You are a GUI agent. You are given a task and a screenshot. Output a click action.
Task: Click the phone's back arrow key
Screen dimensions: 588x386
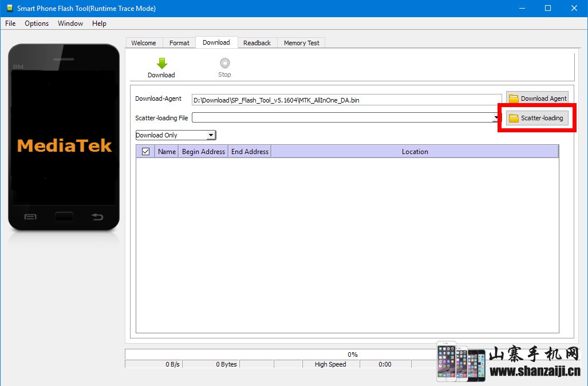97,217
